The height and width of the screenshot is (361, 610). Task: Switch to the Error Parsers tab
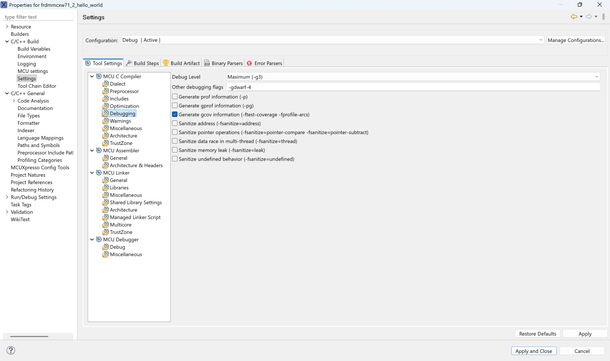click(x=265, y=63)
